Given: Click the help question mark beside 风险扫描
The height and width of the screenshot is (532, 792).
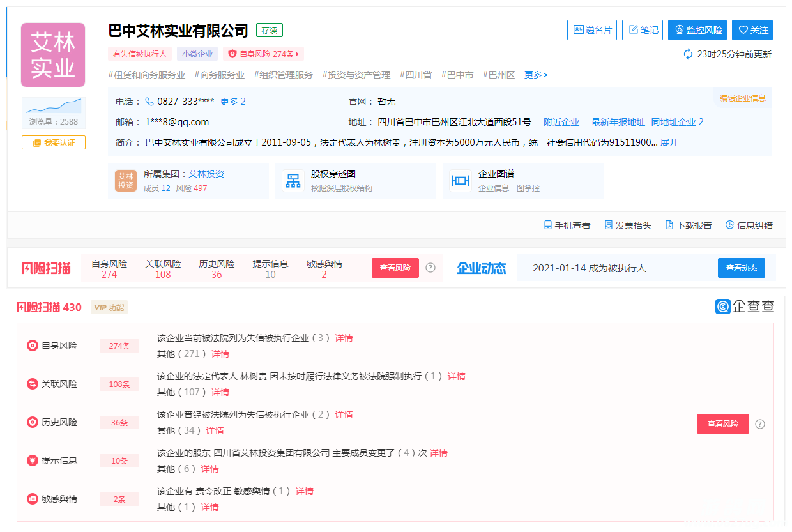Looking at the screenshot, I should [x=430, y=268].
